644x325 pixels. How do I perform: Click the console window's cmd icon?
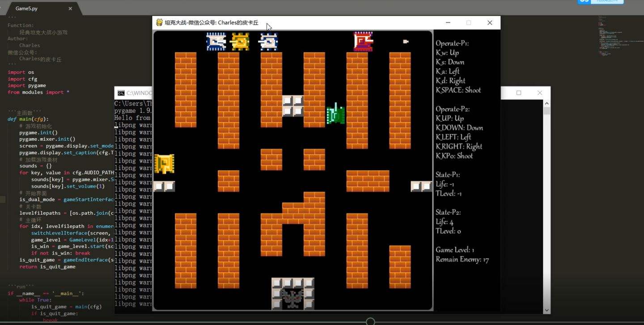[121, 93]
